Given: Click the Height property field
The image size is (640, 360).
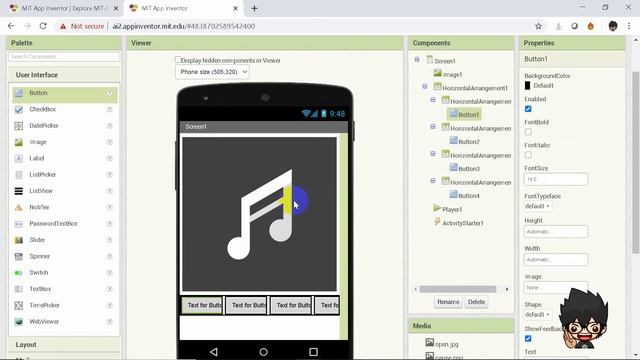Looking at the screenshot, I should coord(556,231).
